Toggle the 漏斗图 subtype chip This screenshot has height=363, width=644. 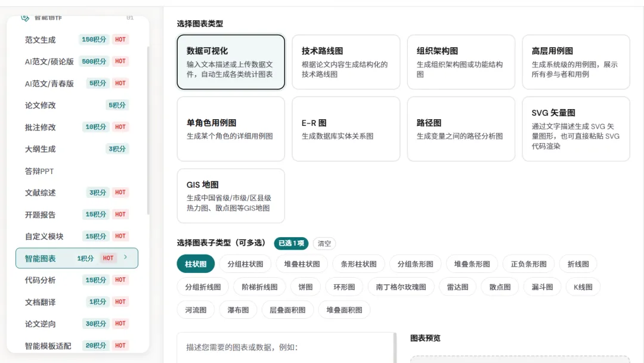tap(542, 287)
